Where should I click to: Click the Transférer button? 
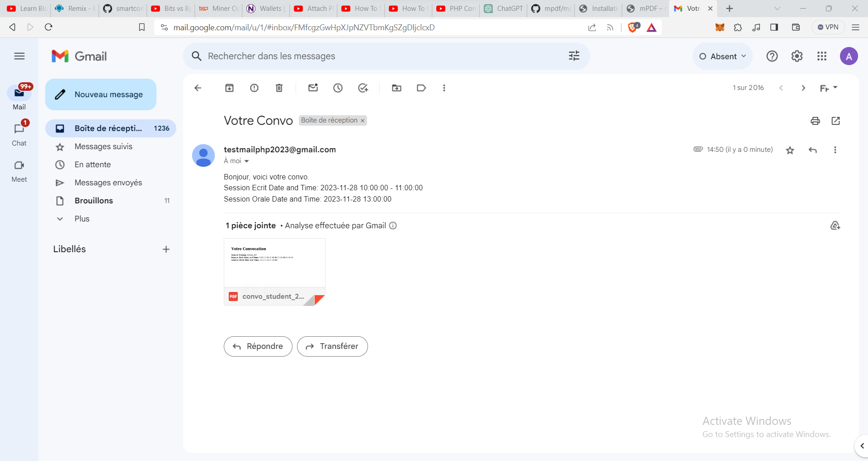click(x=332, y=346)
